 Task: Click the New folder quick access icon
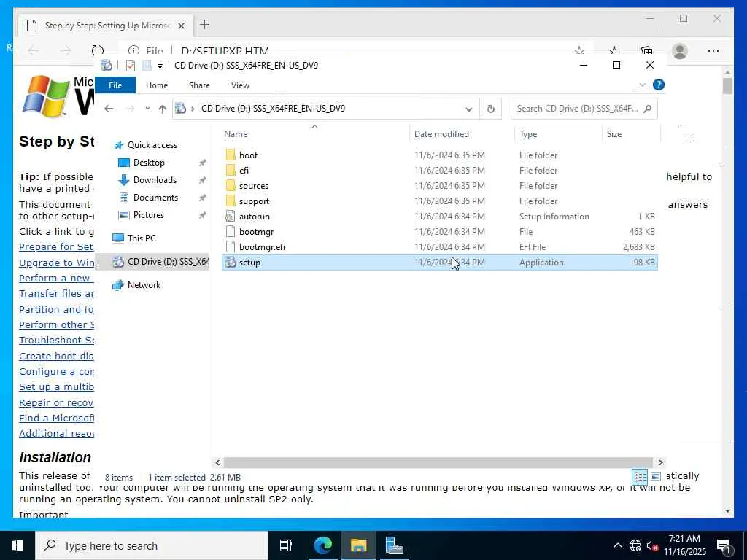147,65
